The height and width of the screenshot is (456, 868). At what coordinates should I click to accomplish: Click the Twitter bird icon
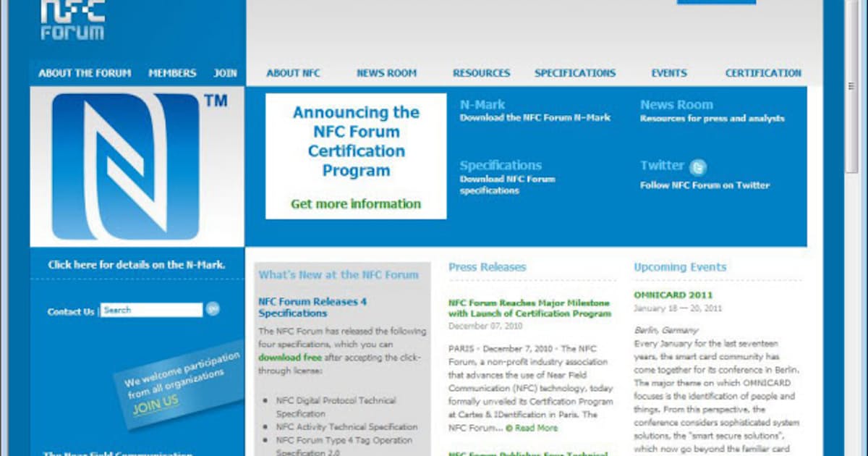click(x=697, y=167)
